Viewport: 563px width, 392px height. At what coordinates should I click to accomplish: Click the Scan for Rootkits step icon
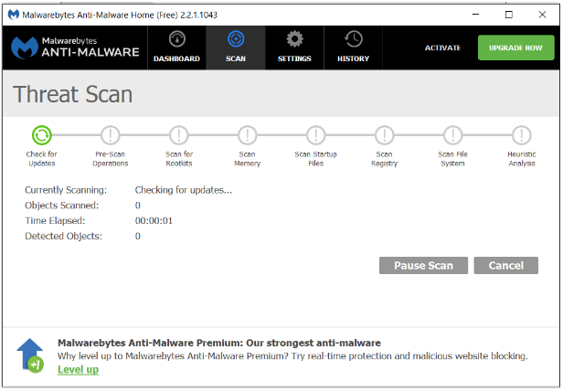click(x=179, y=136)
